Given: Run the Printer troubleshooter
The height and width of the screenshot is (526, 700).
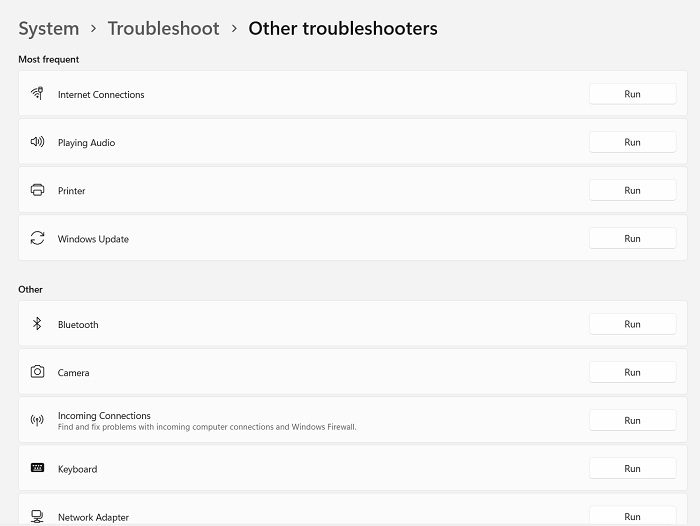Looking at the screenshot, I should (632, 191).
